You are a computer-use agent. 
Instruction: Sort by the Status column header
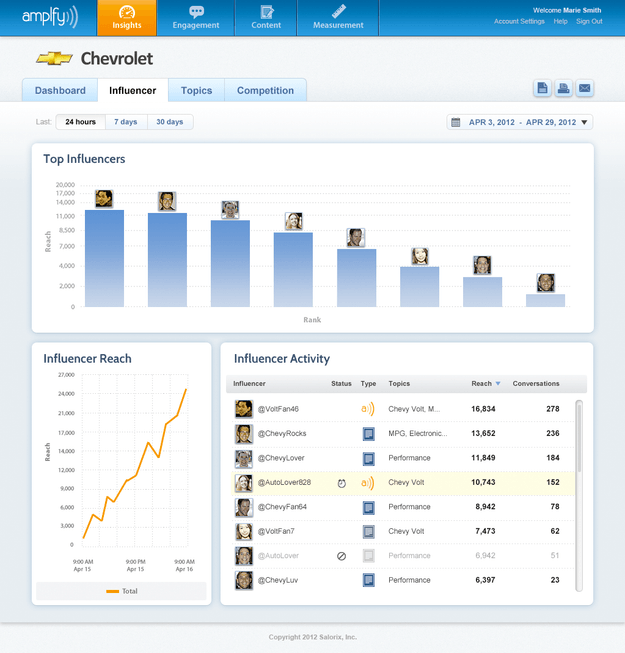pyautogui.click(x=341, y=384)
